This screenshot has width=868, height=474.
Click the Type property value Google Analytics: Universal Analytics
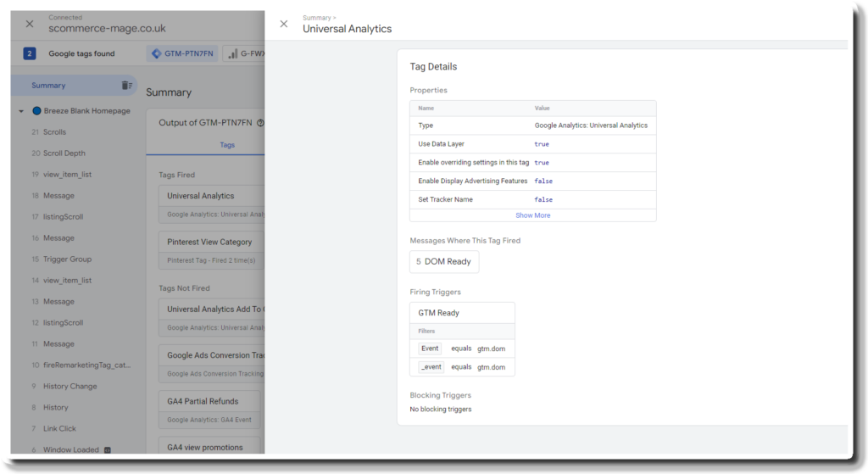[591, 125]
